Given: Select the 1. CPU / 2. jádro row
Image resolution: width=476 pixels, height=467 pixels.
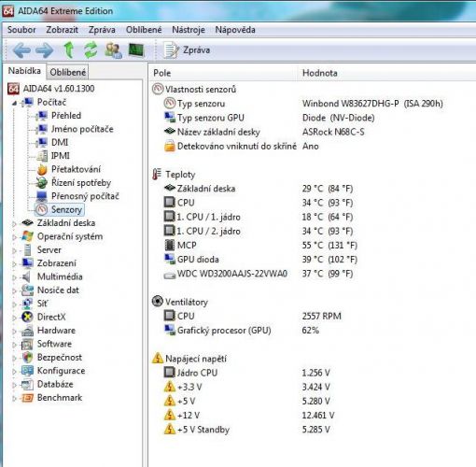Looking at the screenshot, I should [x=259, y=231].
